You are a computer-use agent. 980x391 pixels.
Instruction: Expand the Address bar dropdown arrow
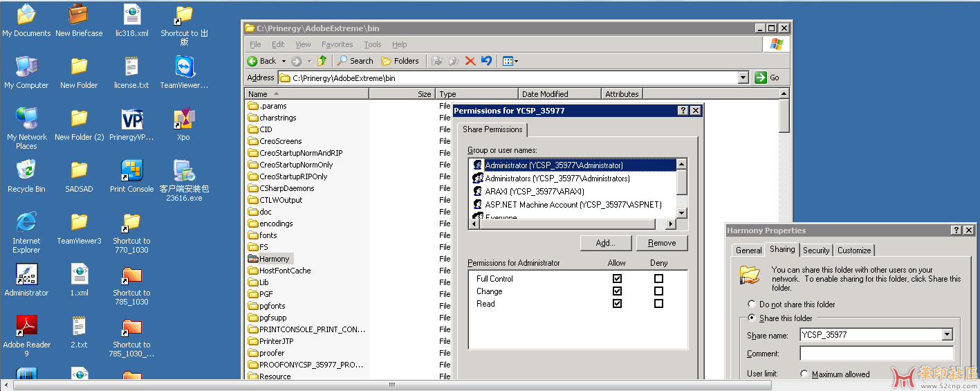(x=743, y=78)
